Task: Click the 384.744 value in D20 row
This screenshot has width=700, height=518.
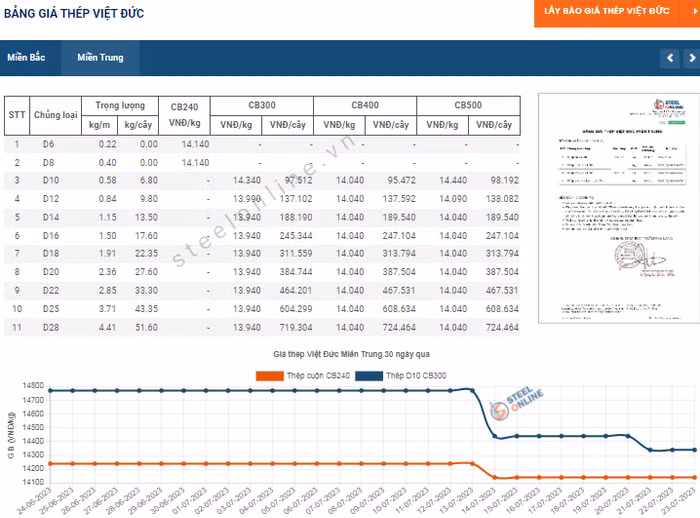Action: [296, 272]
